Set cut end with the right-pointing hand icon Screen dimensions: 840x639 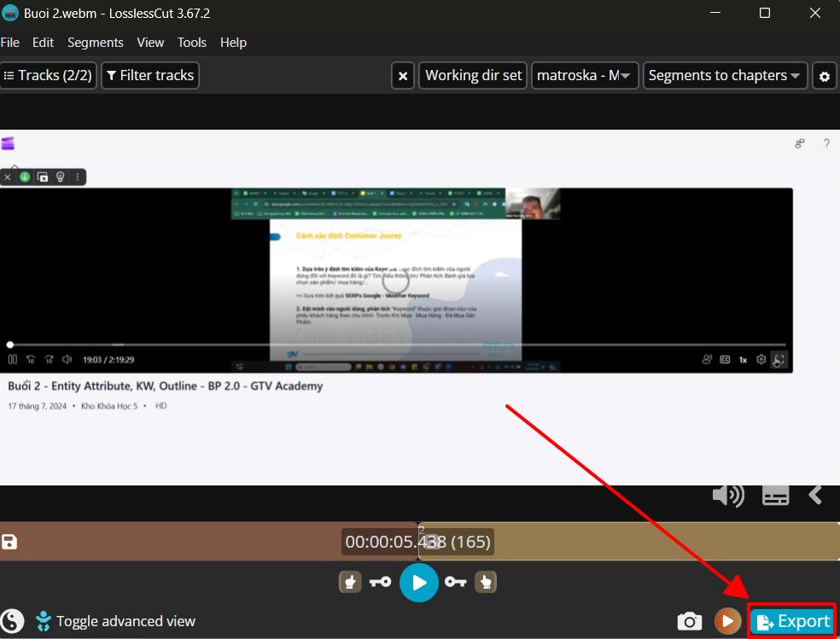(486, 582)
